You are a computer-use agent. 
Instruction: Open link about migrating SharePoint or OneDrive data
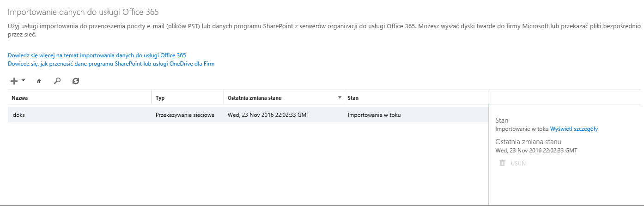pyautogui.click(x=111, y=64)
